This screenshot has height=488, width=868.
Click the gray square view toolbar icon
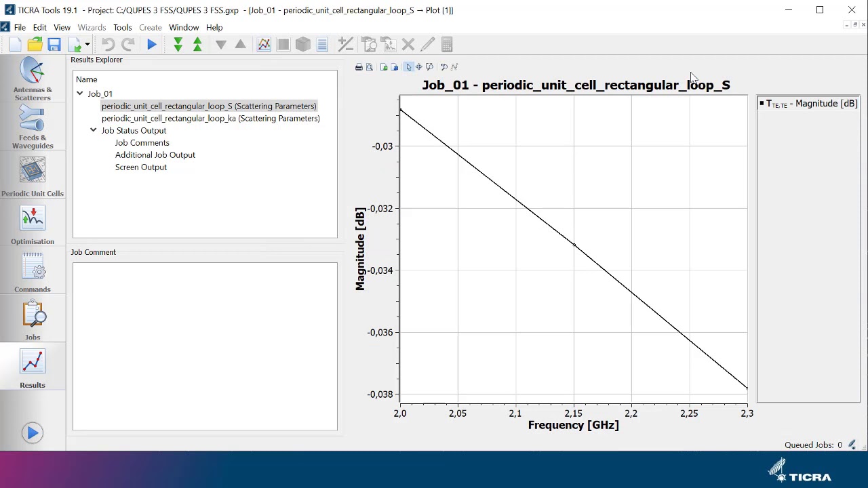pyautogui.click(x=283, y=45)
